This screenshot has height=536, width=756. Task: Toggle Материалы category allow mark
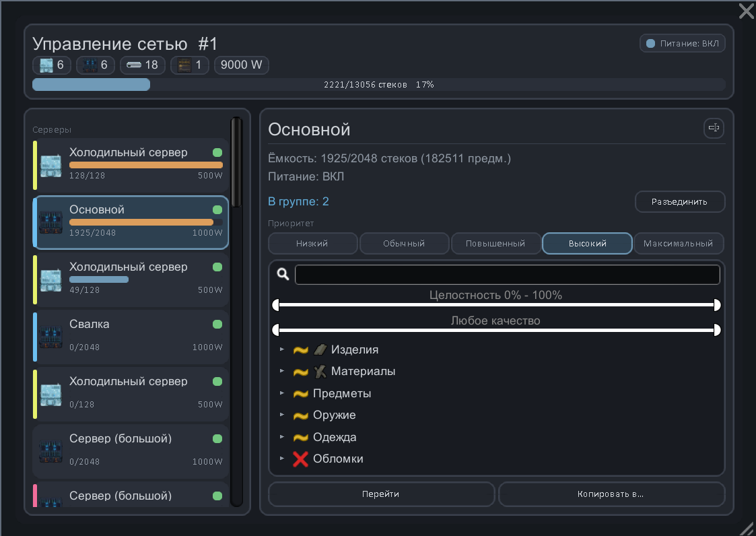(301, 372)
